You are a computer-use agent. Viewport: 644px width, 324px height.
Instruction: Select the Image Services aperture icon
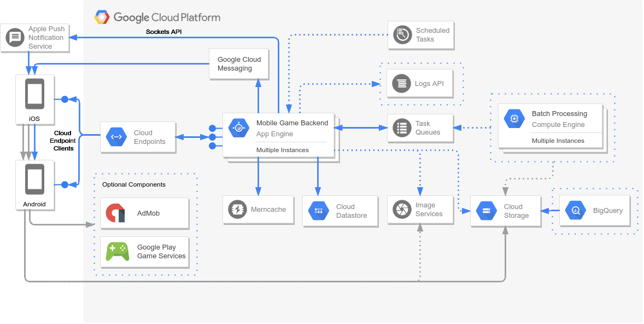click(x=402, y=209)
